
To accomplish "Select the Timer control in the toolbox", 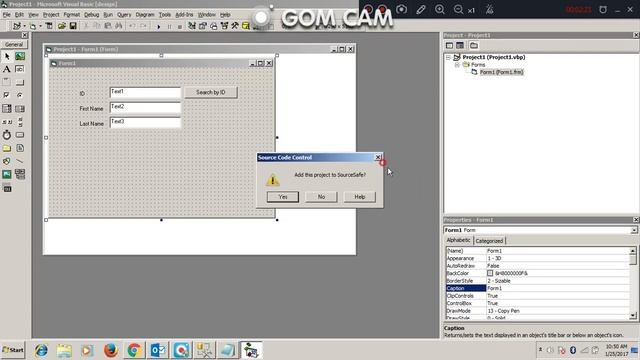I will (x=7, y=135).
